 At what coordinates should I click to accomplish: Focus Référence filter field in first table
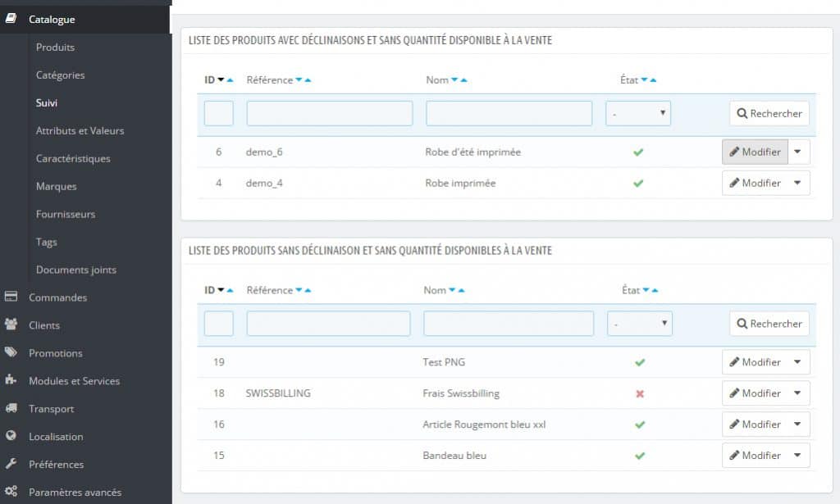[330, 113]
